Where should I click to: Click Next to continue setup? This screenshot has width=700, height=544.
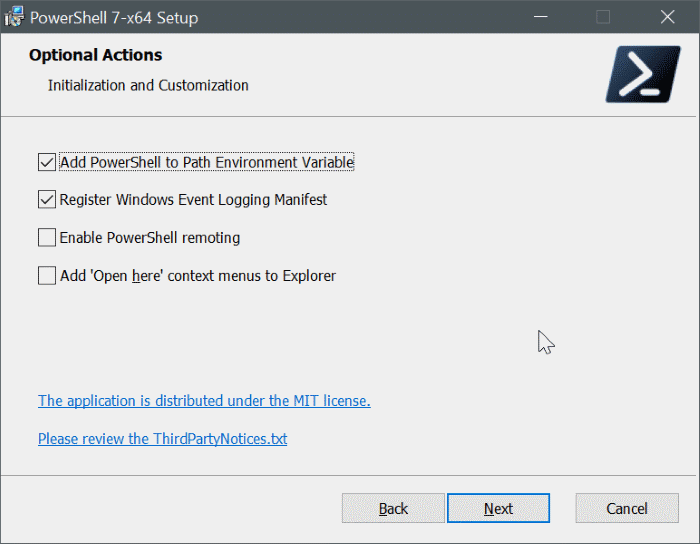(498, 508)
